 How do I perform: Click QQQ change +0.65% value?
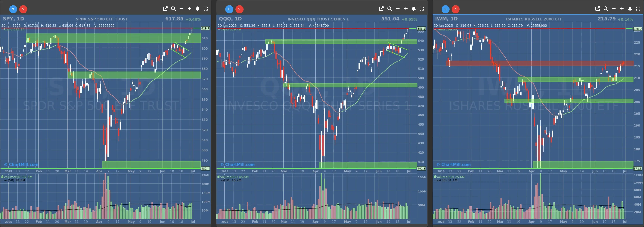coord(409,19)
